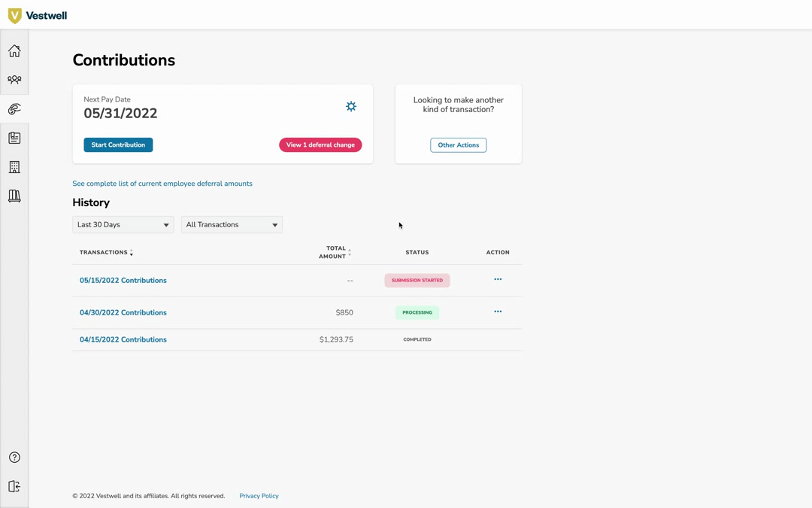Click the Help question mark icon
The width and height of the screenshot is (812, 508).
(14, 457)
